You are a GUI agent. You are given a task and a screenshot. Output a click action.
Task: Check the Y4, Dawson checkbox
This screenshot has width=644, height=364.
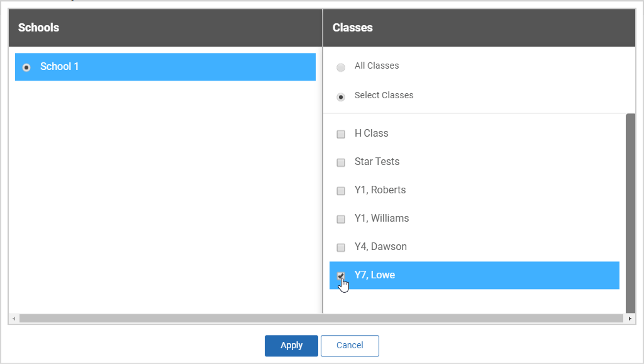pyautogui.click(x=341, y=247)
